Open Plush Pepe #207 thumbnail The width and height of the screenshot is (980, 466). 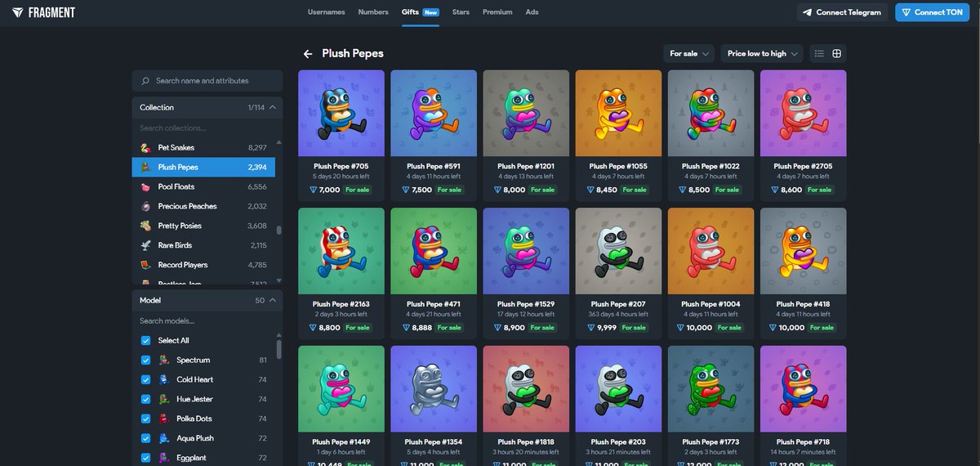[x=618, y=251]
